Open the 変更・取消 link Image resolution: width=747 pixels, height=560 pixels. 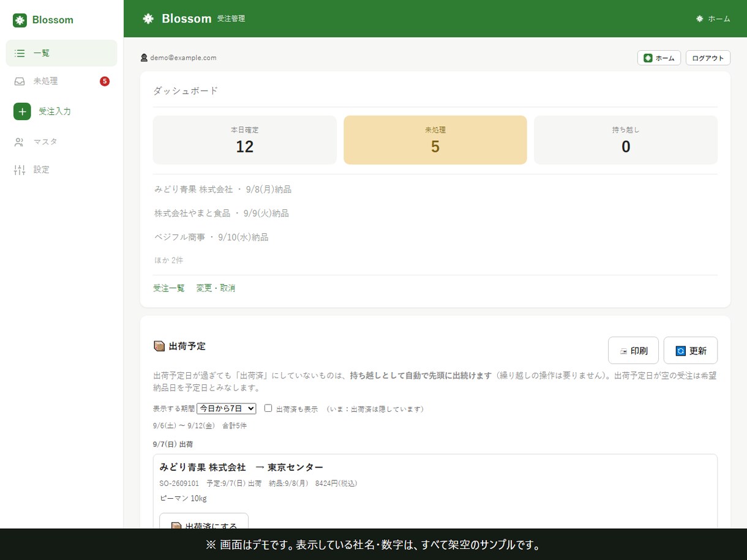(216, 288)
